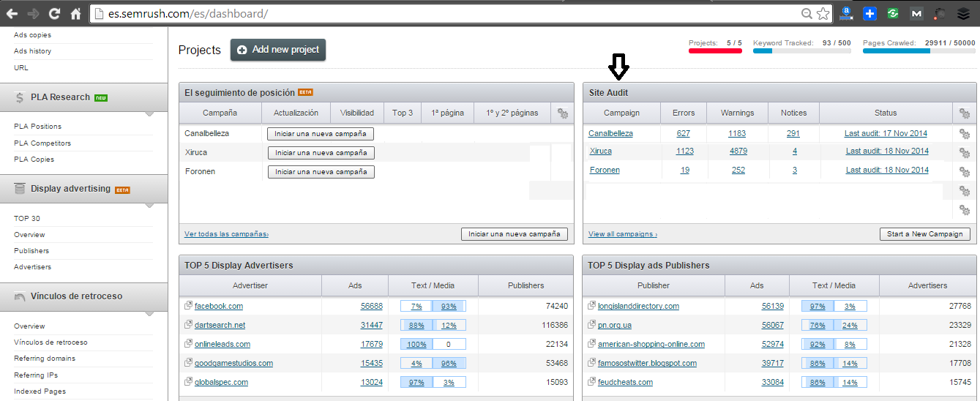The width and height of the screenshot is (980, 401).
Task: Click the red Projects usage progress bar
Action: point(715,51)
